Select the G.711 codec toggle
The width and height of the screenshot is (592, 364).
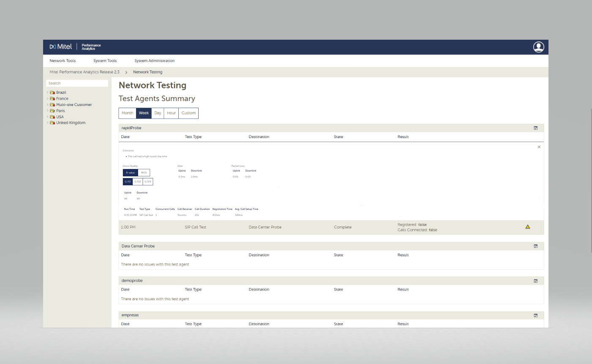click(x=128, y=182)
